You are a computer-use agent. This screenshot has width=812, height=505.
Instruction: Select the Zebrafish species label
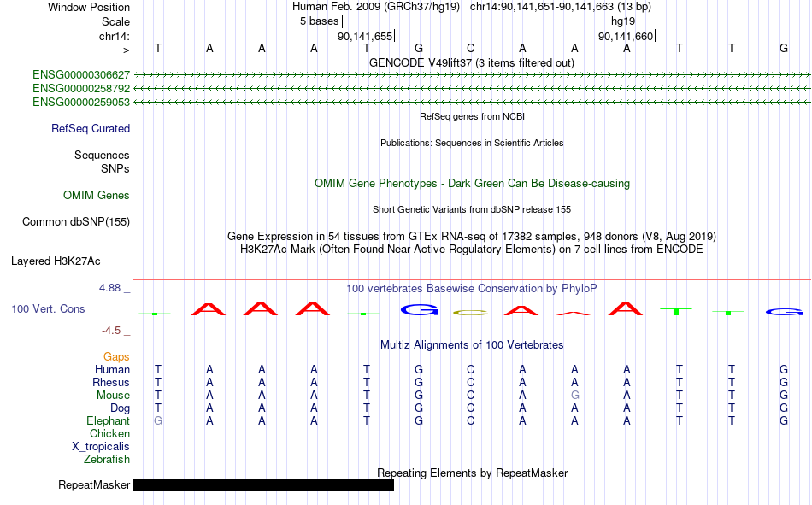(107, 460)
